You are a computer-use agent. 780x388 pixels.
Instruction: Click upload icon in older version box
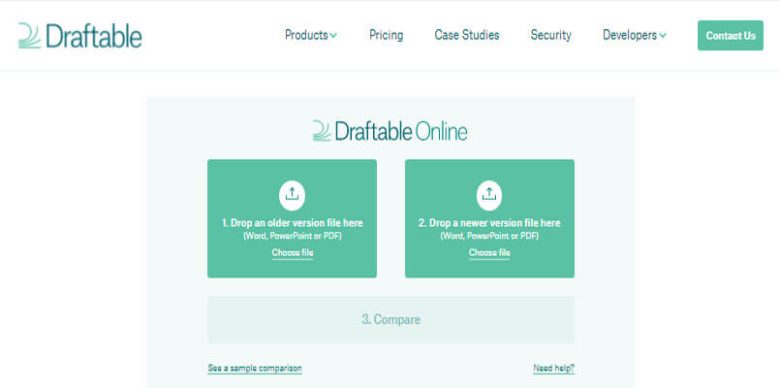(x=292, y=195)
